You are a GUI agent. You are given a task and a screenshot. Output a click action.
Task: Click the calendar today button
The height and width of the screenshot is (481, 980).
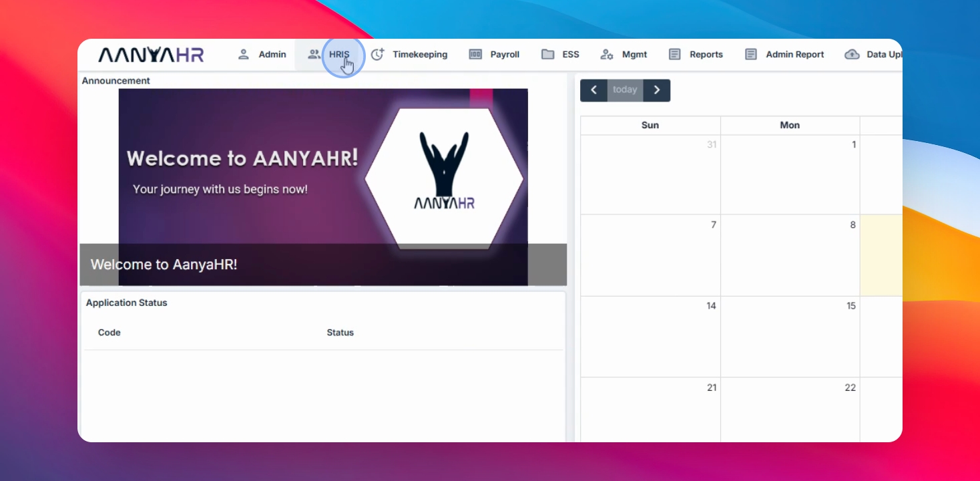click(625, 90)
